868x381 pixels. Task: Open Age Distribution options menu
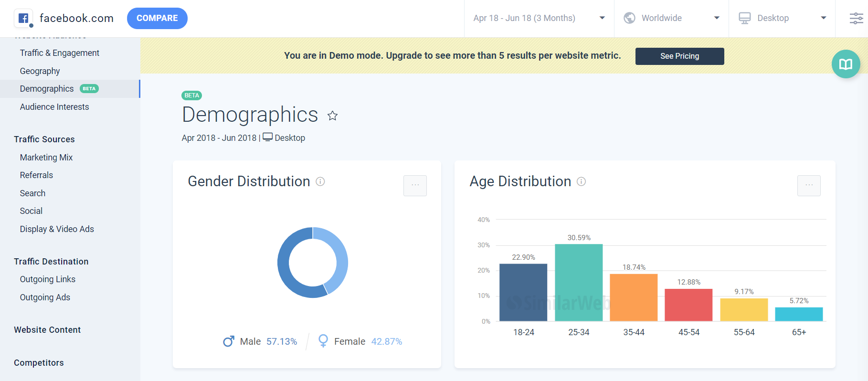(809, 185)
